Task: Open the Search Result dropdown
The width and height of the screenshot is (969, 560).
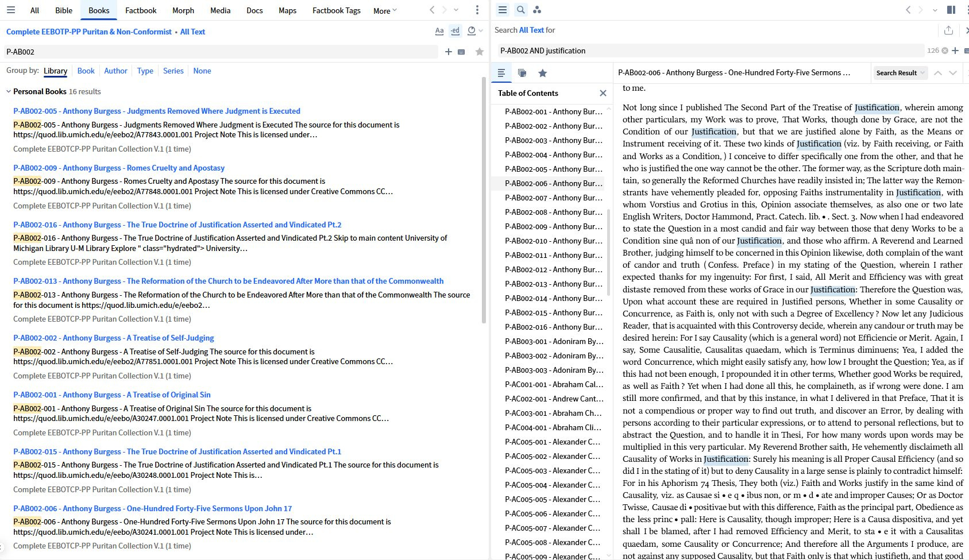Action: pyautogui.click(x=900, y=73)
